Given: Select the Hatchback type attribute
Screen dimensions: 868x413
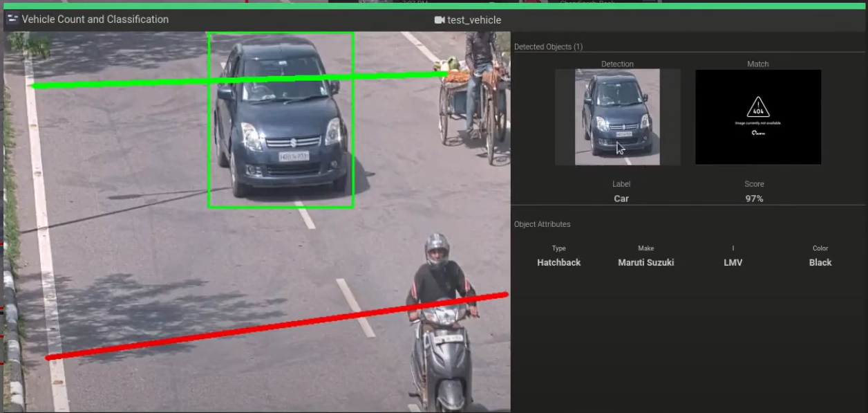Looking at the screenshot, I should click(x=558, y=263).
